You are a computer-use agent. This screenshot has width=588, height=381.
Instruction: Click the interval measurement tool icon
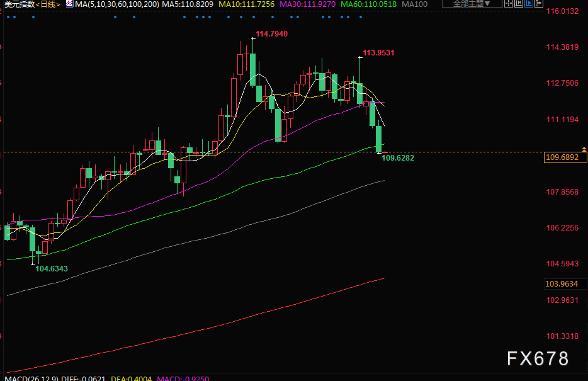(519, 4)
